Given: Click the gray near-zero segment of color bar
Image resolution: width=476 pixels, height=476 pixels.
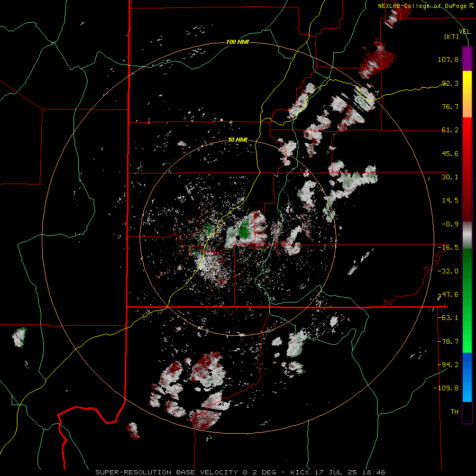Looking at the screenshot, I should pos(467,235).
